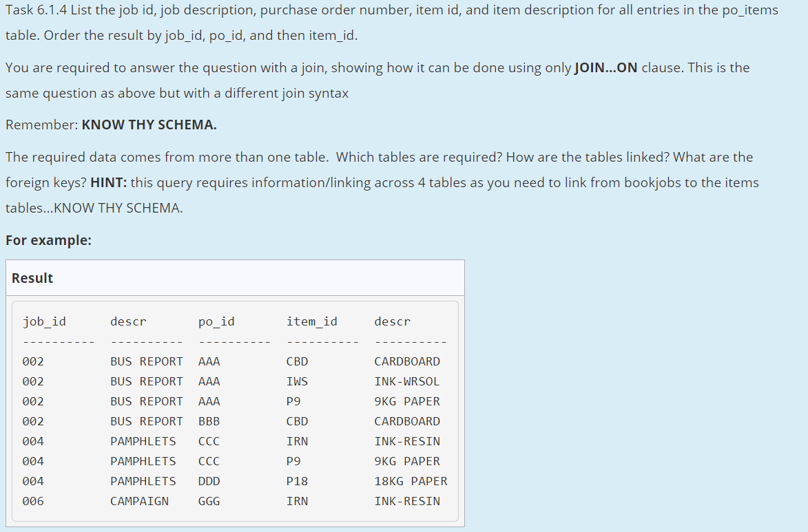Click the IWS item_id cell
Viewport: 808px width, 532px height.
tap(297, 381)
